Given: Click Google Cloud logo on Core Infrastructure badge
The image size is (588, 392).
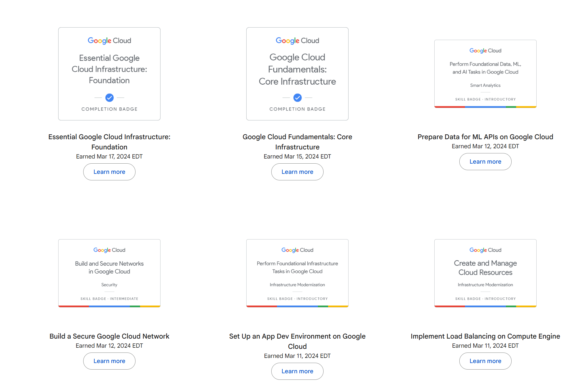Looking at the screenshot, I should pos(297,41).
